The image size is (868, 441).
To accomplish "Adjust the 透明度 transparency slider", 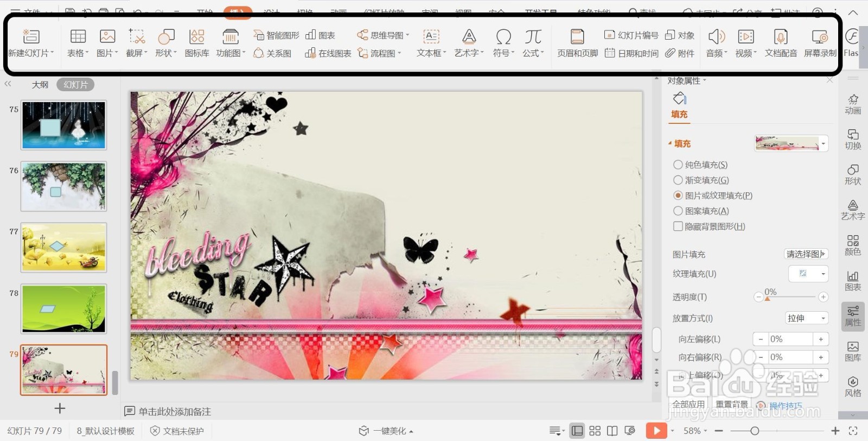I will (x=767, y=297).
